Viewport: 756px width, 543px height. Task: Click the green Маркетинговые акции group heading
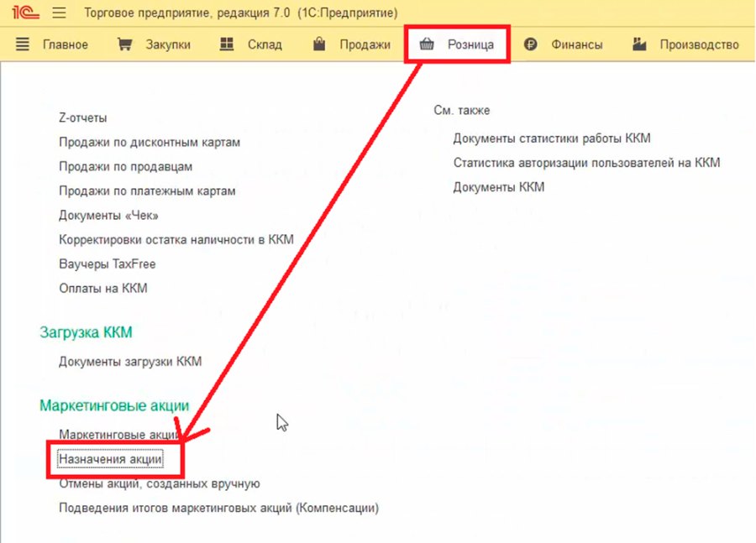coord(114,405)
